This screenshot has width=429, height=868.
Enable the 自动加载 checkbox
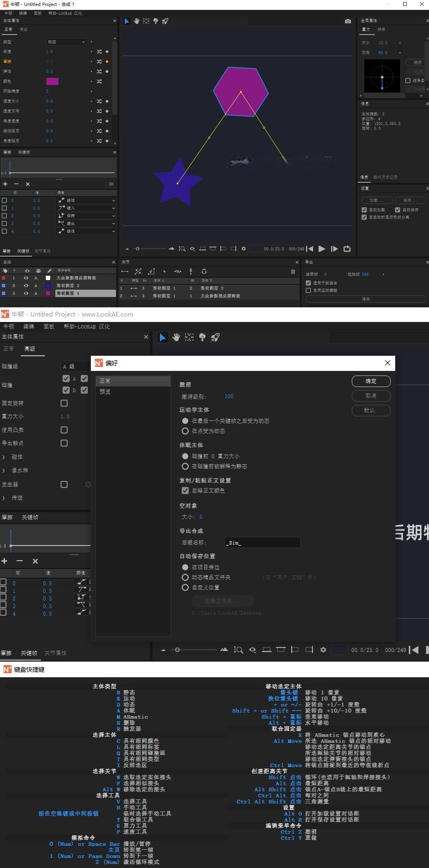tap(364, 210)
